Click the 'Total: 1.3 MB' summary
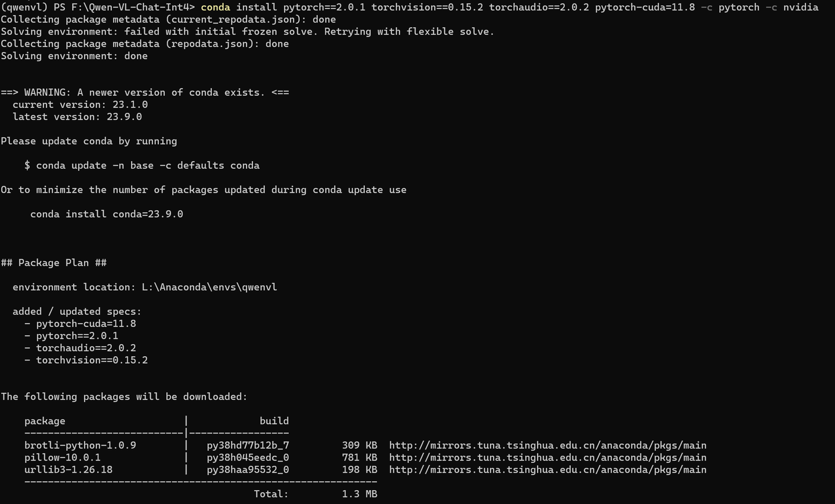 (x=315, y=494)
